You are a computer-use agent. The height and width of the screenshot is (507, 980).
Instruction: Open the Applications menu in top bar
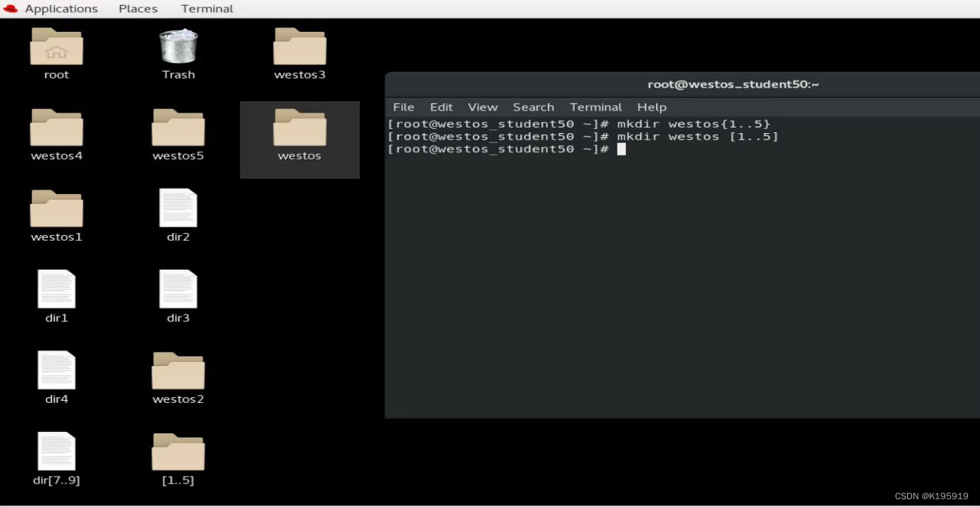pyautogui.click(x=62, y=8)
